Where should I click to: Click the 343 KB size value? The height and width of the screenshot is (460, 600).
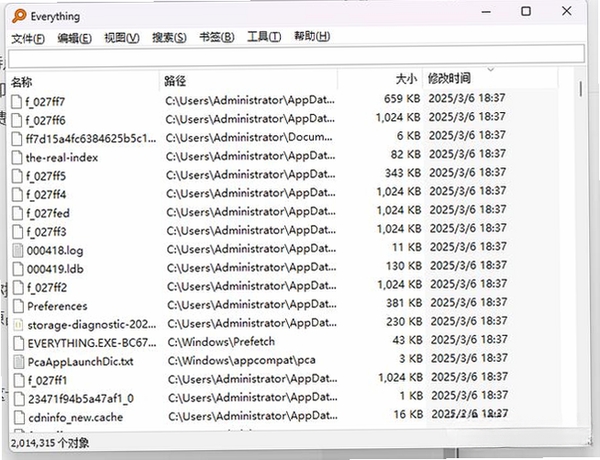403,173
